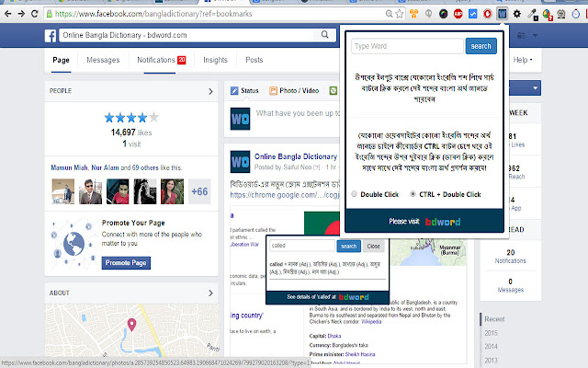Click the eyedropper extension icon
This screenshot has width=588, height=368.
tap(532, 15)
